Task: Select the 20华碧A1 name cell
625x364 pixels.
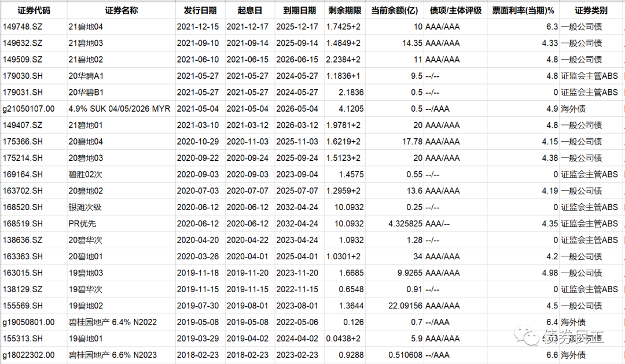Action: pos(121,76)
